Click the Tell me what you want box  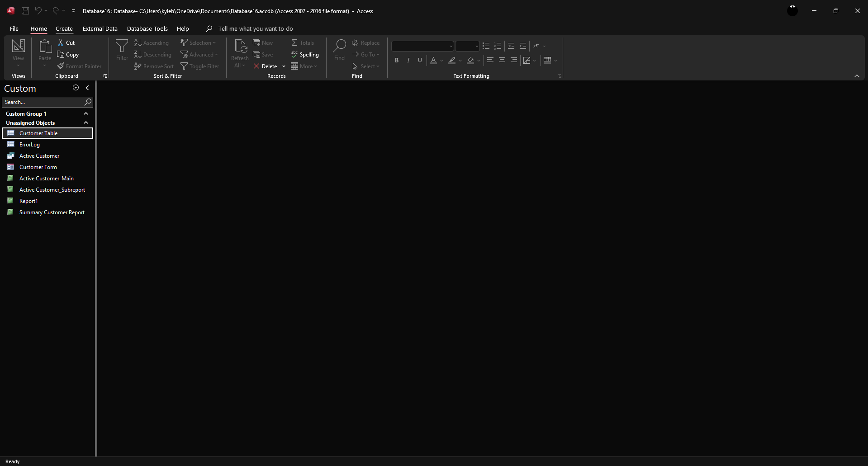tap(256, 28)
